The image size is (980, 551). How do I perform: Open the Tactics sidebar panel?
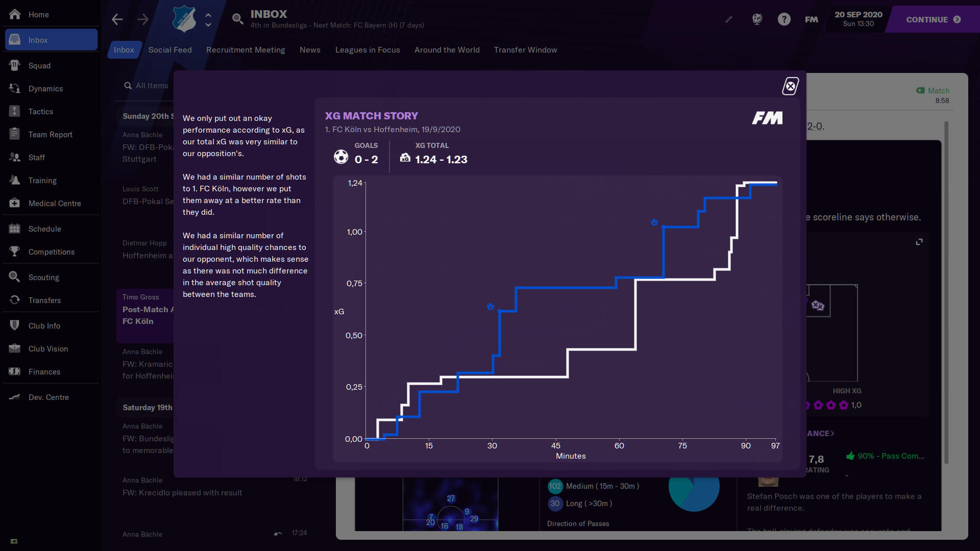tap(40, 111)
